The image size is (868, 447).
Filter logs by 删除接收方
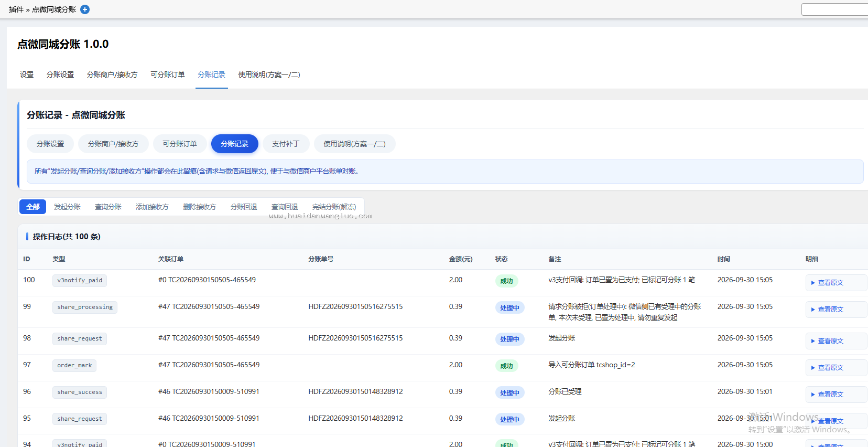click(x=199, y=207)
